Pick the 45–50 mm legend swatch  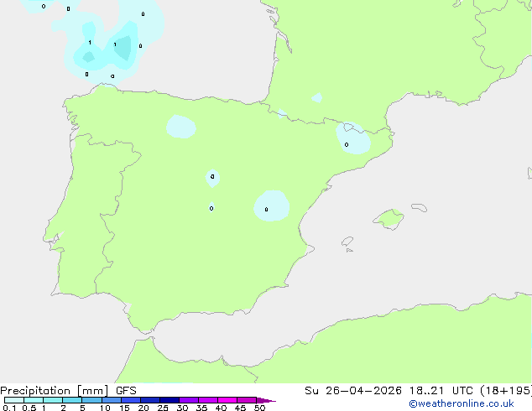(x=247, y=400)
